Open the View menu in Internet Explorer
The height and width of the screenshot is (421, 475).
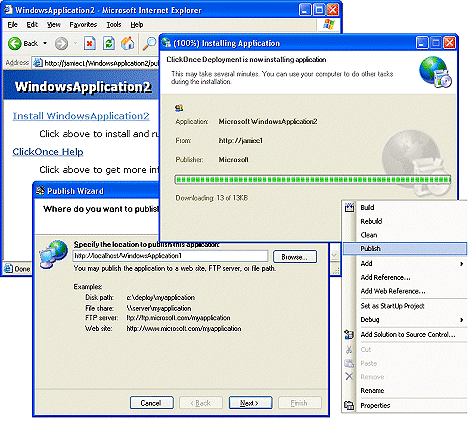(x=54, y=25)
